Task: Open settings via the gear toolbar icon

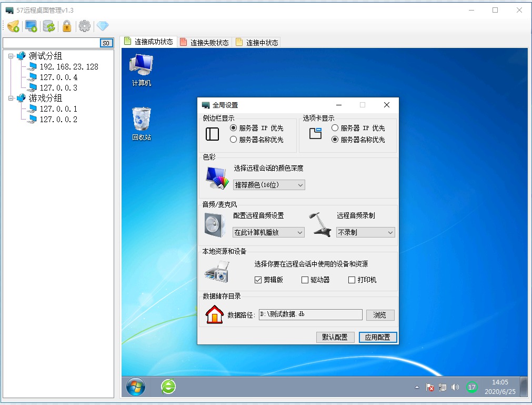Action: tap(85, 26)
